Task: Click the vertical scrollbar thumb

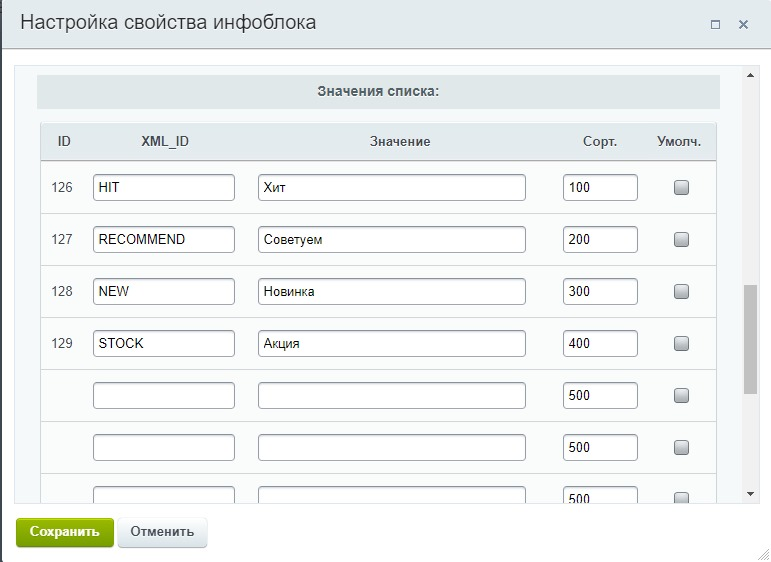Action: [751, 338]
